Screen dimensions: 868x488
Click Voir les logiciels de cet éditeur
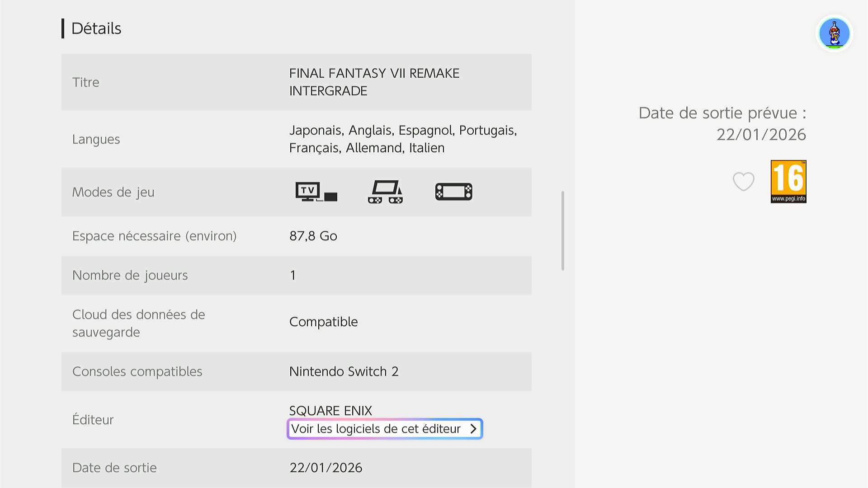coord(375,429)
